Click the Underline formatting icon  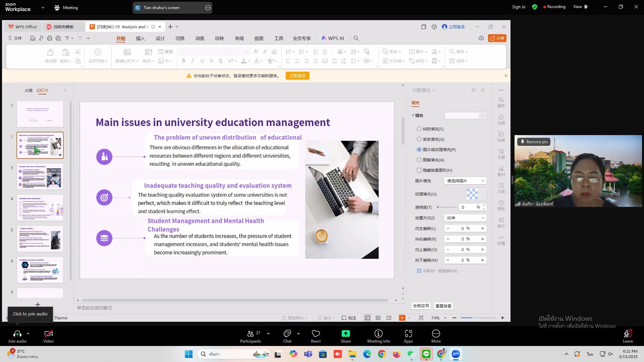(x=202, y=61)
